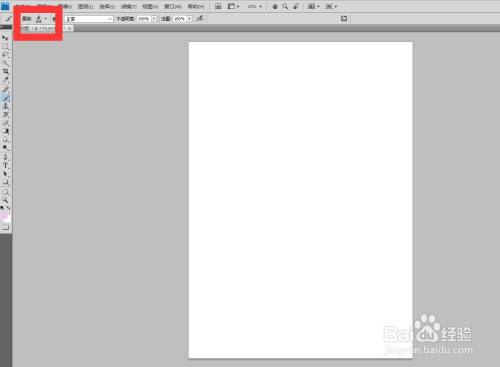Select the Lasso tool
500x367 pixels.
pyautogui.click(x=5, y=55)
